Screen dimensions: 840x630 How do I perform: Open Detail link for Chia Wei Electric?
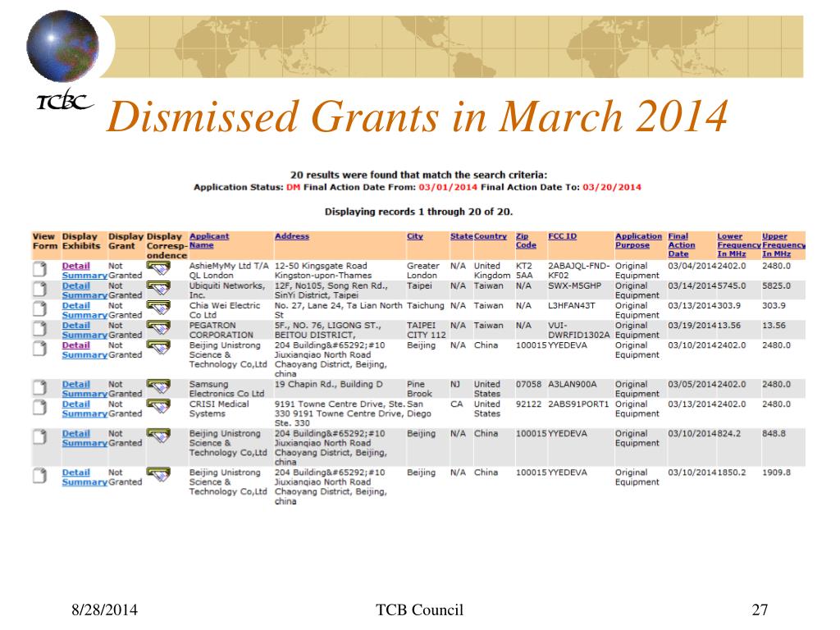point(76,305)
